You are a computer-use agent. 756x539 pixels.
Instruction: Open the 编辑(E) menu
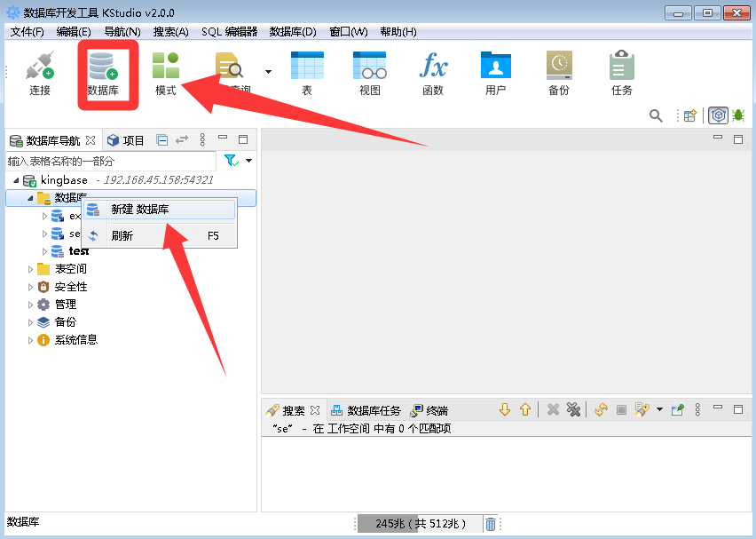(x=74, y=32)
